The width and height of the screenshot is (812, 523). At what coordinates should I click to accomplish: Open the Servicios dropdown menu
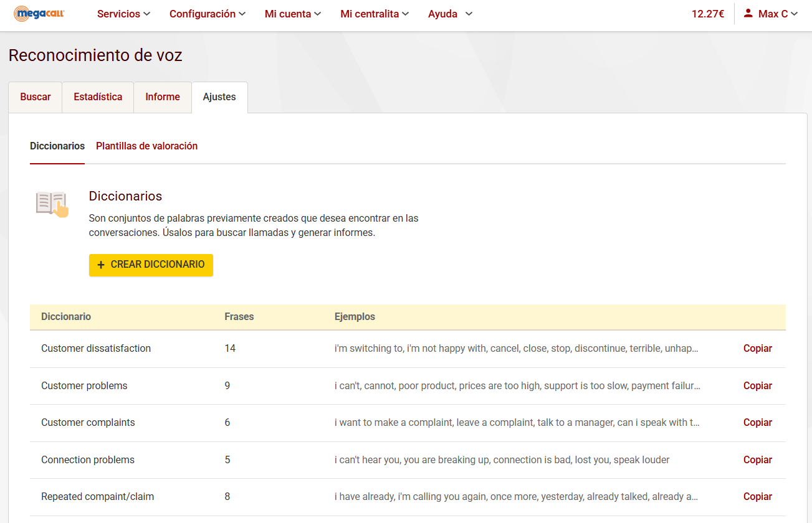pos(123,14)
